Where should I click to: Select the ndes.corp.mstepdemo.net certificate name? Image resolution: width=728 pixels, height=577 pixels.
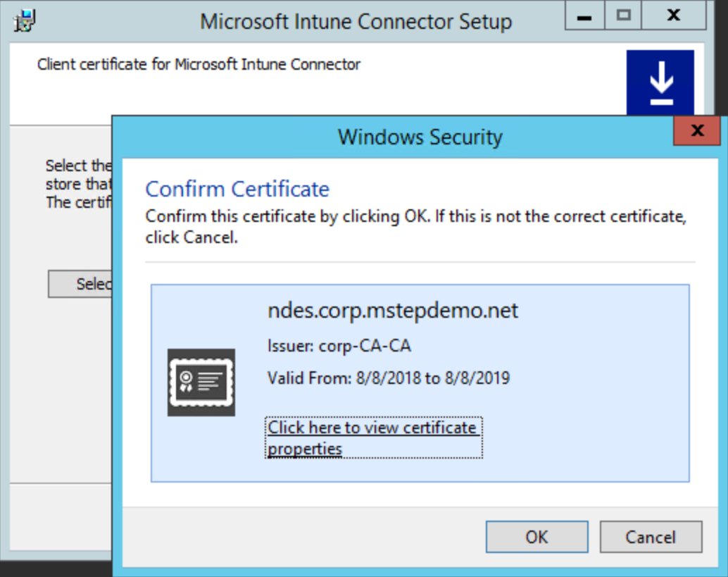coord(393,311)
